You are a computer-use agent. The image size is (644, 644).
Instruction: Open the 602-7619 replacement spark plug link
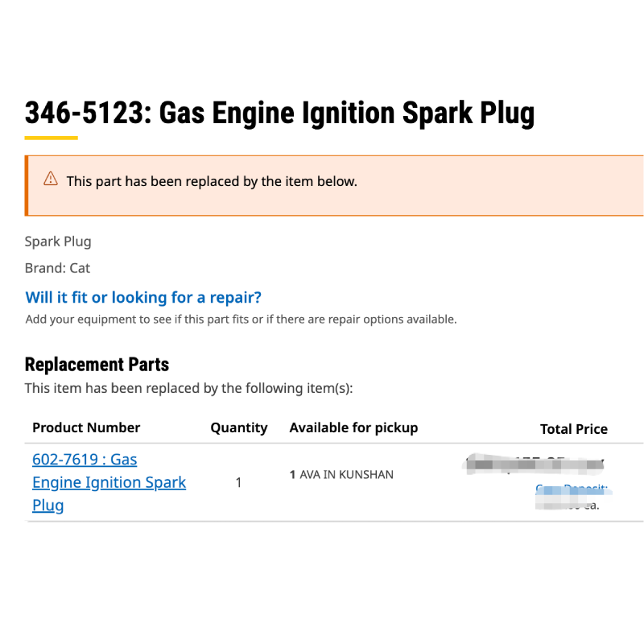tap(109, 482)
